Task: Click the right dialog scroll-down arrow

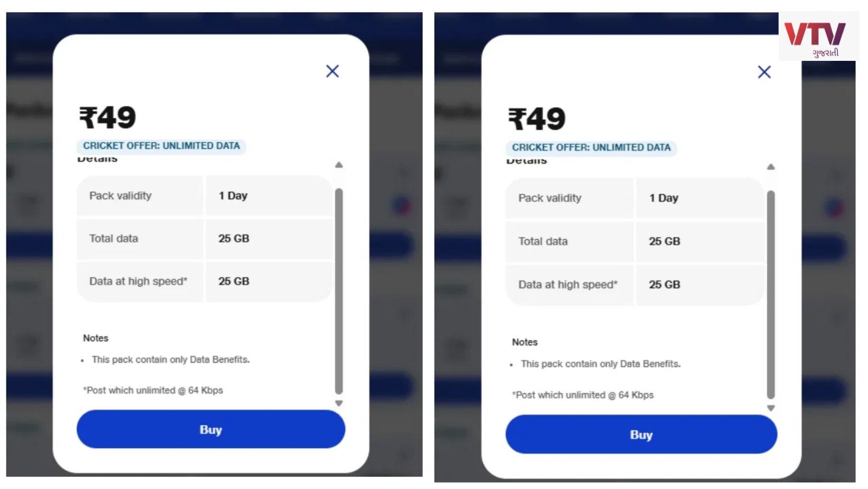Action: tap(771, 408)
